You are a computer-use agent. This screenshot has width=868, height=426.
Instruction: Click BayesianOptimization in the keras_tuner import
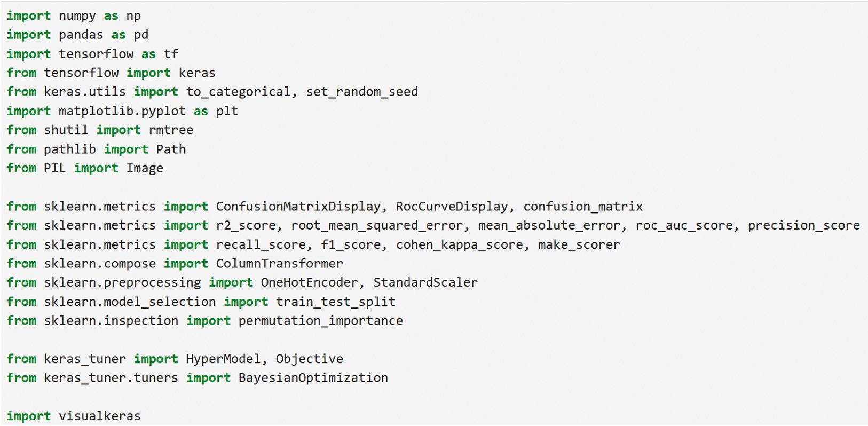point(313,378)
